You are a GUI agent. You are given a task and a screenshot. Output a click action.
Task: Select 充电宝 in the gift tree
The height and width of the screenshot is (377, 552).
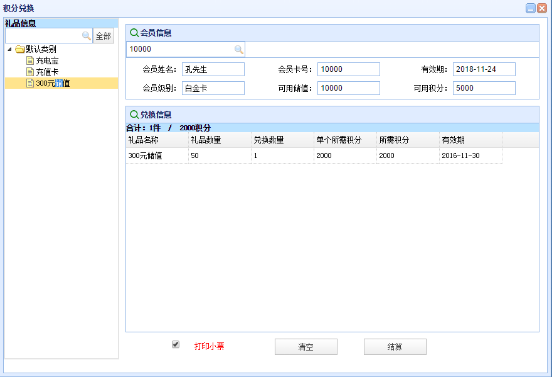[47, 61]
